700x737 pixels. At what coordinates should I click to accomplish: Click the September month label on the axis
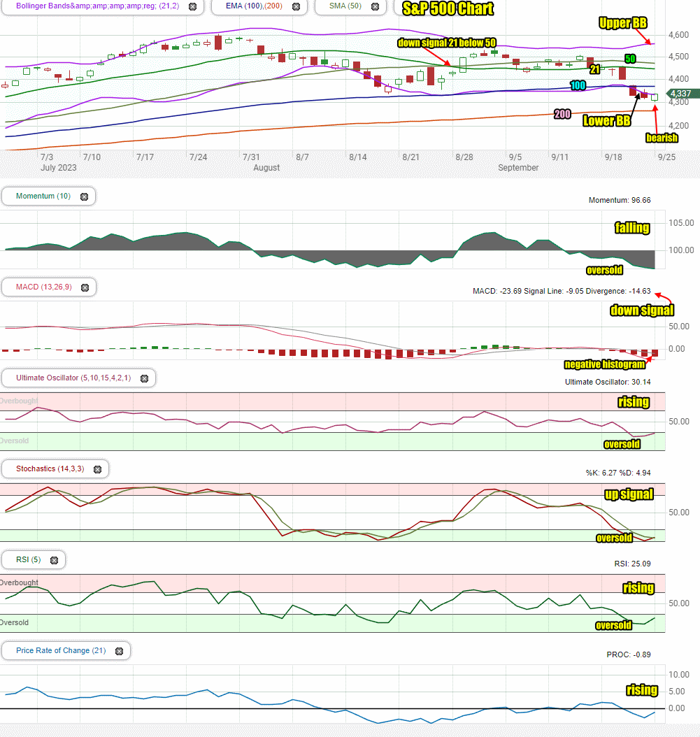point(518,168)
